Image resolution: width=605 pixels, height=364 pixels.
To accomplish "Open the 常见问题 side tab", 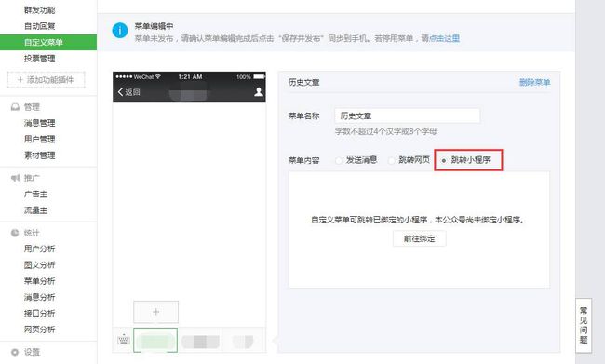I will (x=584, y=325).
